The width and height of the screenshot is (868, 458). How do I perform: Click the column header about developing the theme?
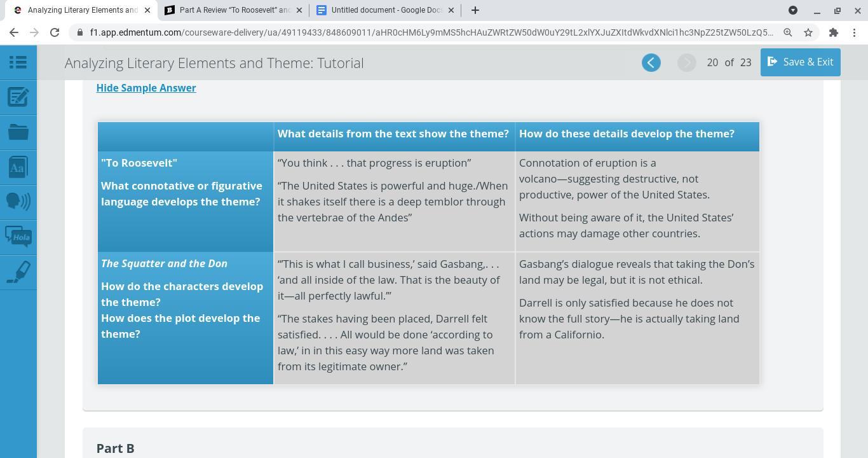[627, 134]
